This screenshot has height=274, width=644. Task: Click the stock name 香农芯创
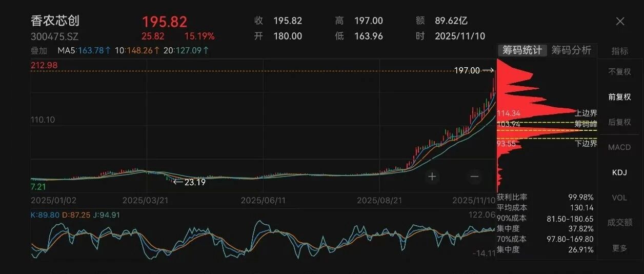point(55,21)
